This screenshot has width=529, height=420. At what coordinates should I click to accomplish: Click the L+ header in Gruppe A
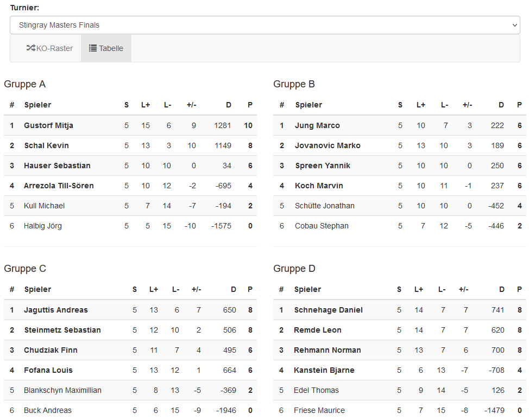point(146,105)
